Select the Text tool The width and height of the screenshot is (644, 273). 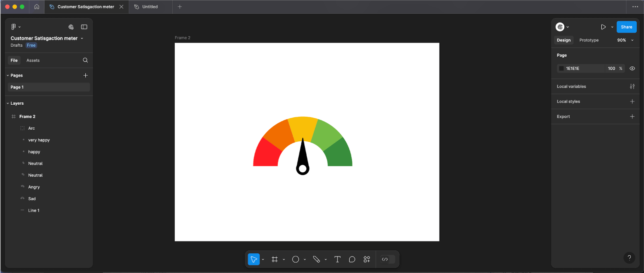pyautogui.click(x=337, y=259)
